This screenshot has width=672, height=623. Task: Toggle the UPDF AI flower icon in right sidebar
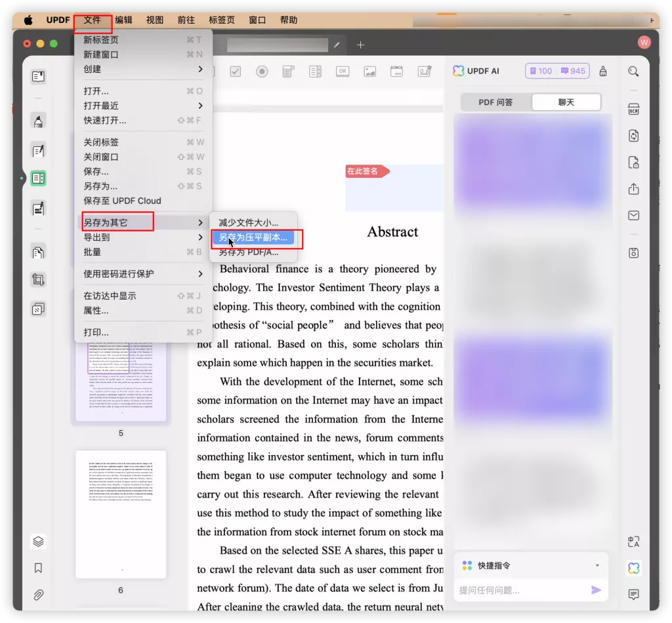tap(633, 568)
